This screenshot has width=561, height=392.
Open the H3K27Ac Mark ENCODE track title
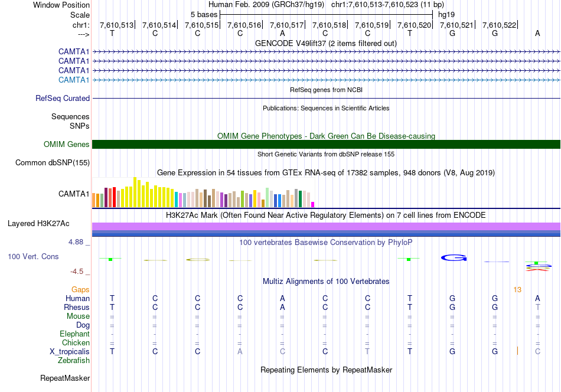pos(326,215)
